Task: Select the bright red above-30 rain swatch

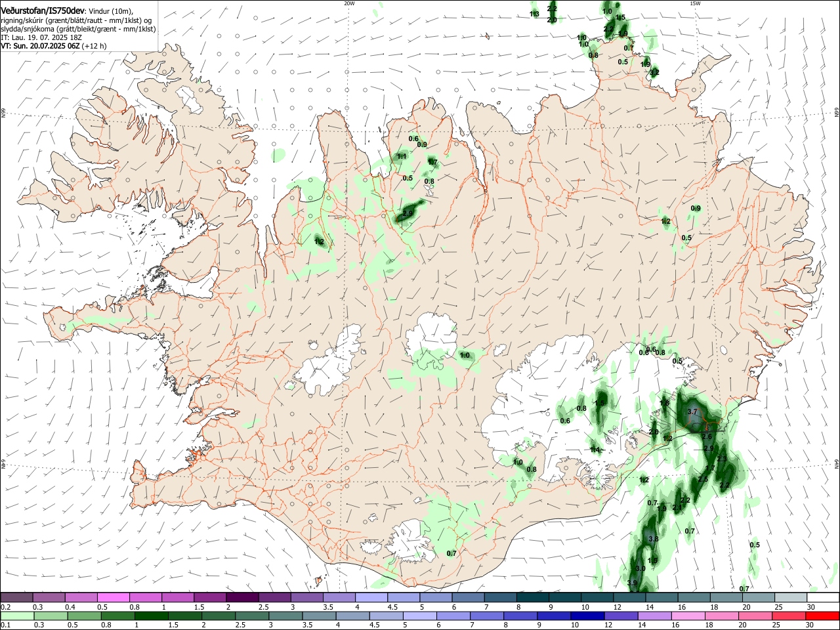Action: [822, 616]
